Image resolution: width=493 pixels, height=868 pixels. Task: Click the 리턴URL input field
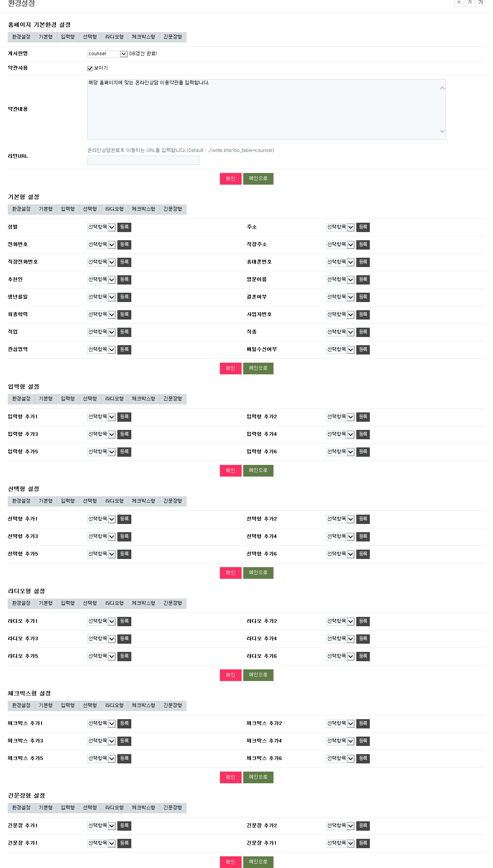(x=143, y=160)
